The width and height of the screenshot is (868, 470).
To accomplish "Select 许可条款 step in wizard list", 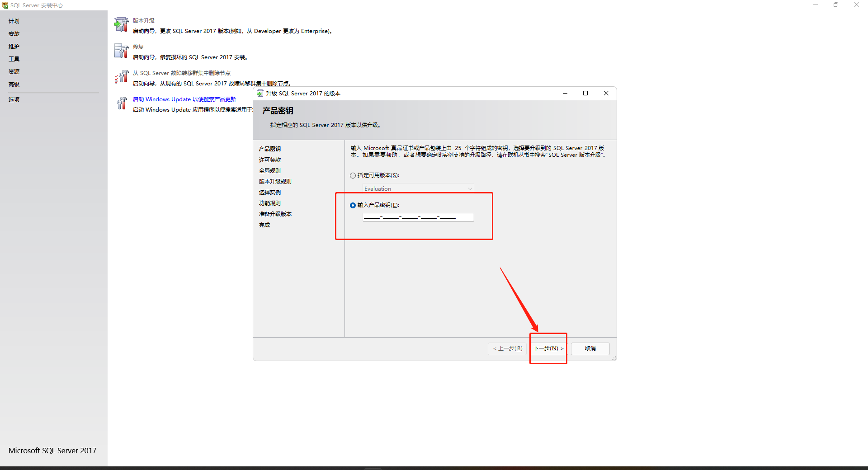I will (270, 160).
